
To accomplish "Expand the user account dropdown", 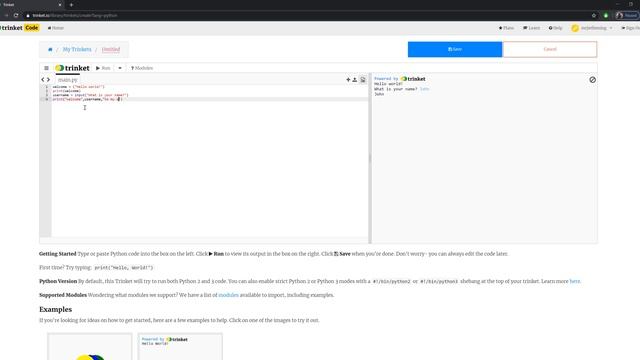I will (x=592, y=28).
